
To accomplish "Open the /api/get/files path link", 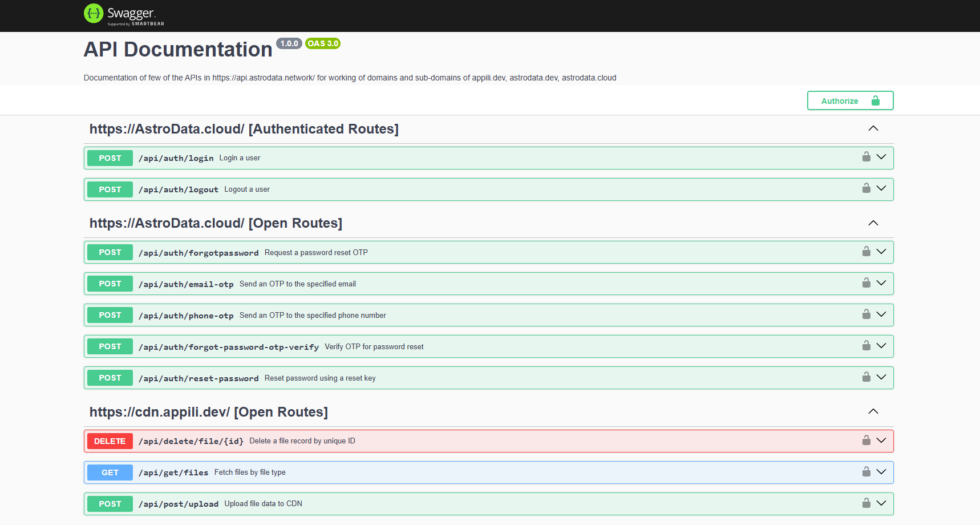I will [x=173, y=472].
